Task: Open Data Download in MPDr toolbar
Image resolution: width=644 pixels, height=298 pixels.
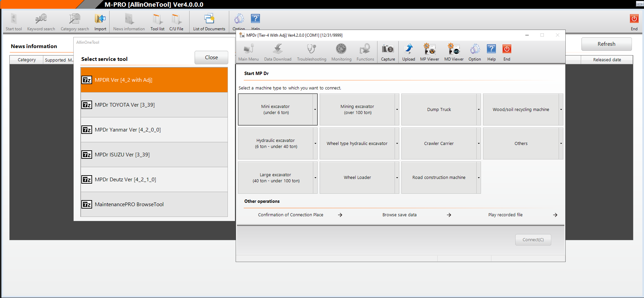Action: [x=278, y=52]
